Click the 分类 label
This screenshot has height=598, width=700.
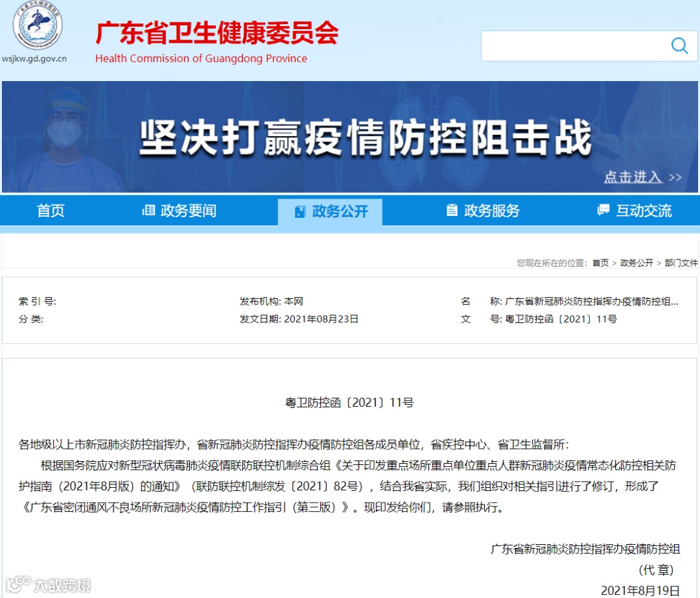coord(31,319)
